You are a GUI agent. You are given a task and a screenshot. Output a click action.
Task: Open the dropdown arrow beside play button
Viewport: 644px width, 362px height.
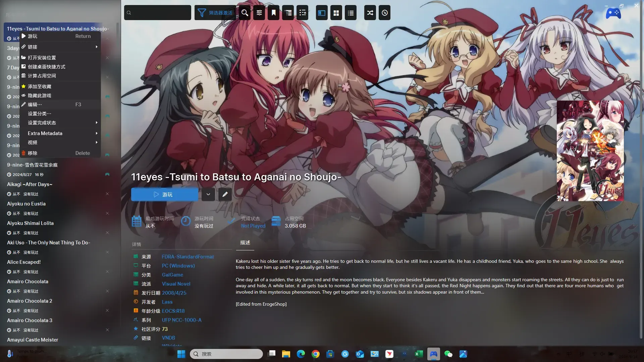point(208,194)
